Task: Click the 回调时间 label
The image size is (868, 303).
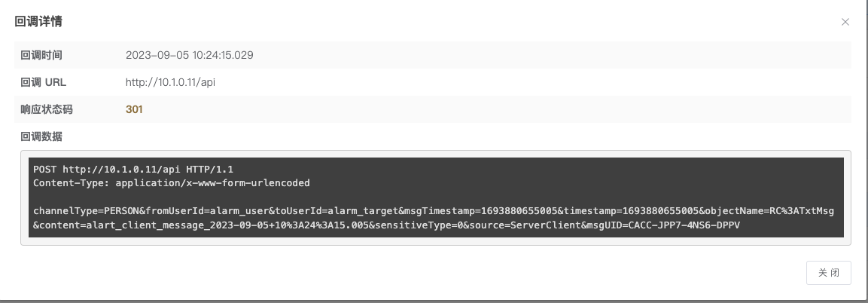Action: pyautogui.click(x=41, y=55)
